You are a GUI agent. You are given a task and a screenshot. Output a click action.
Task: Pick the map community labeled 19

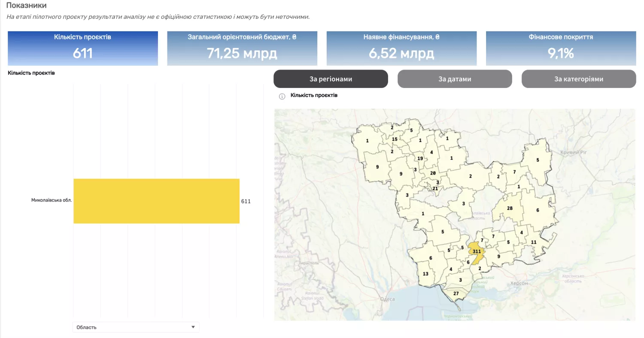click(x=420, y=159)
